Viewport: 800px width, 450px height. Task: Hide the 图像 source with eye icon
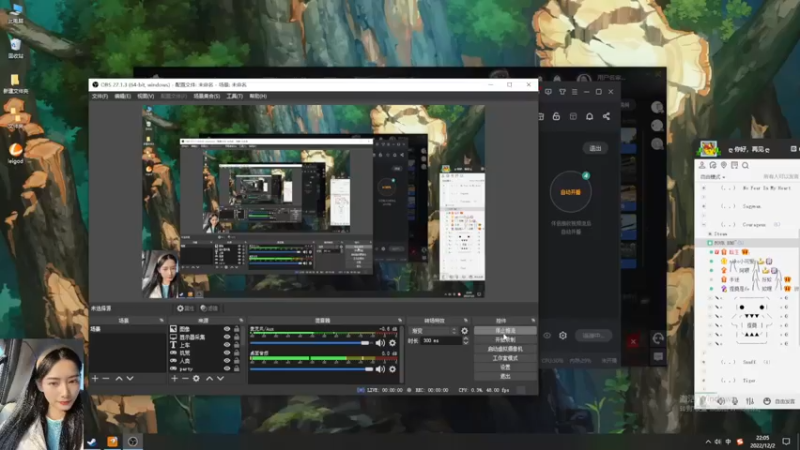[x=227, y=329]
